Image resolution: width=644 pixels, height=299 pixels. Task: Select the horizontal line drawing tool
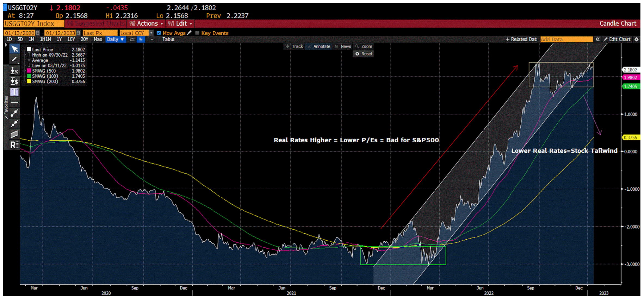coord(14,102)
